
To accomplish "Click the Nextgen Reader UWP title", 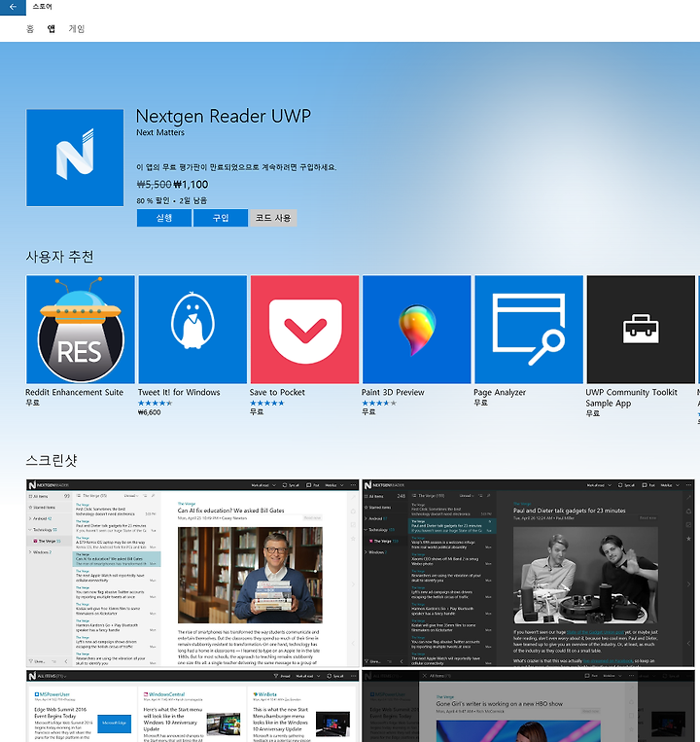I will [224, 116].
